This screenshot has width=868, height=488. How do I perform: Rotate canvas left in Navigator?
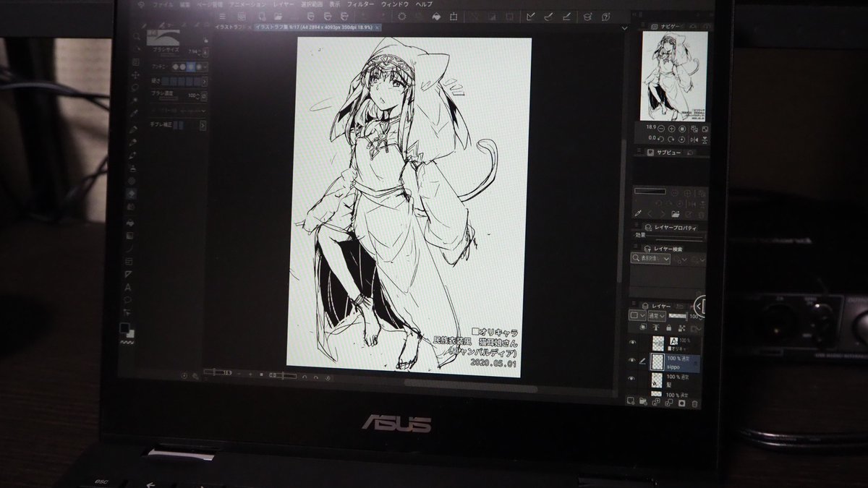(661, 140)
